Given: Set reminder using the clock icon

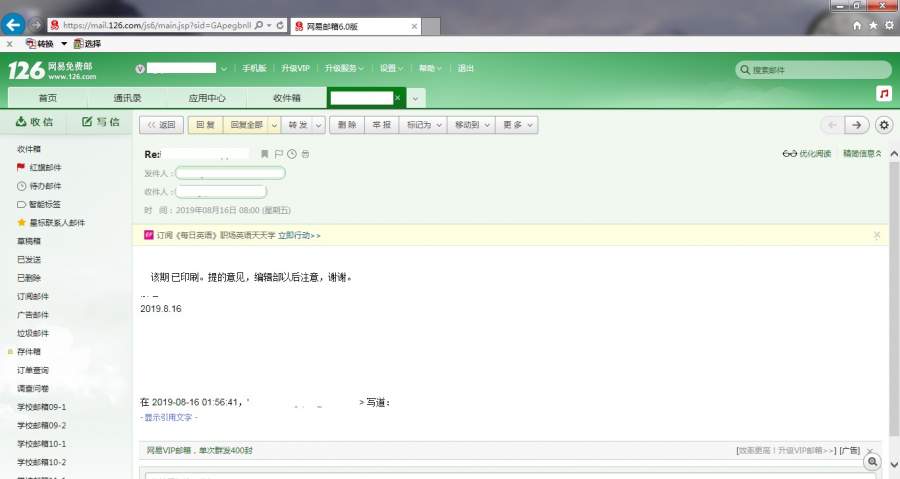Looking at the screenshot, I should click(292, 154).
